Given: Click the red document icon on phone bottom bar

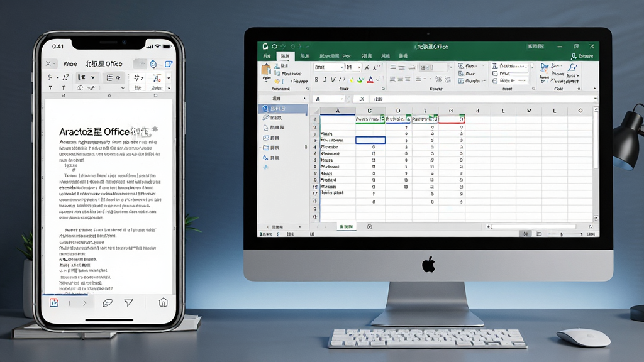Looking at the screenshot, I should (x=54, y=302).
